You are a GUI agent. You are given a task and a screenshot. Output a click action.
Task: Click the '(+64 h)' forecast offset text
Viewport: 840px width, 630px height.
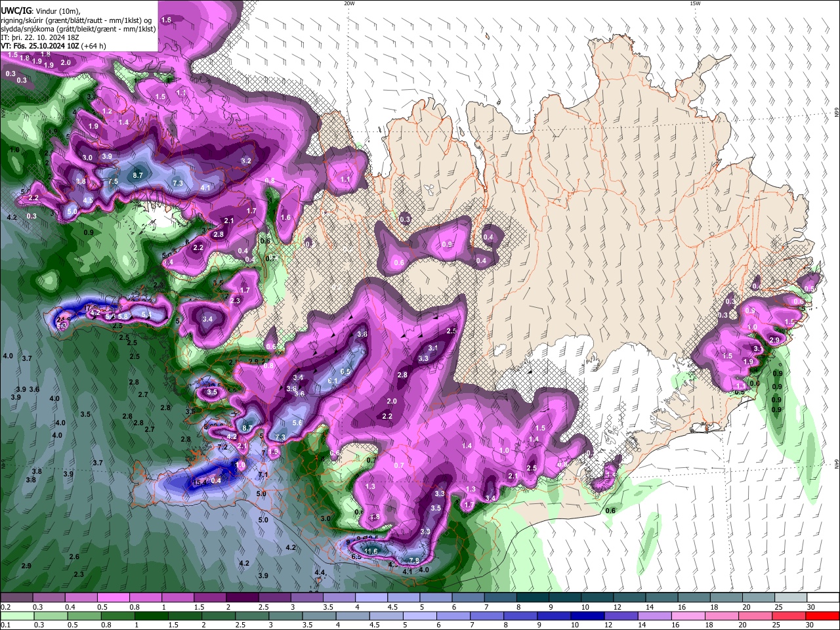(x=94, y=46)
